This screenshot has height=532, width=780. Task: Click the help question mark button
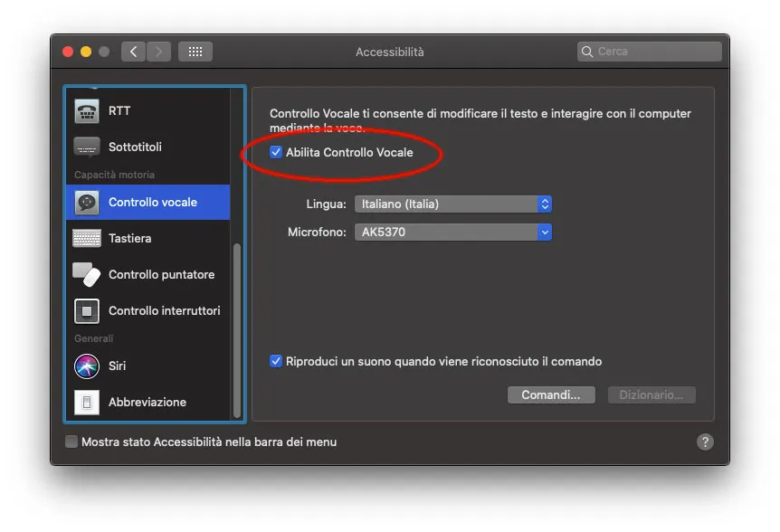(x=705, y=442)
